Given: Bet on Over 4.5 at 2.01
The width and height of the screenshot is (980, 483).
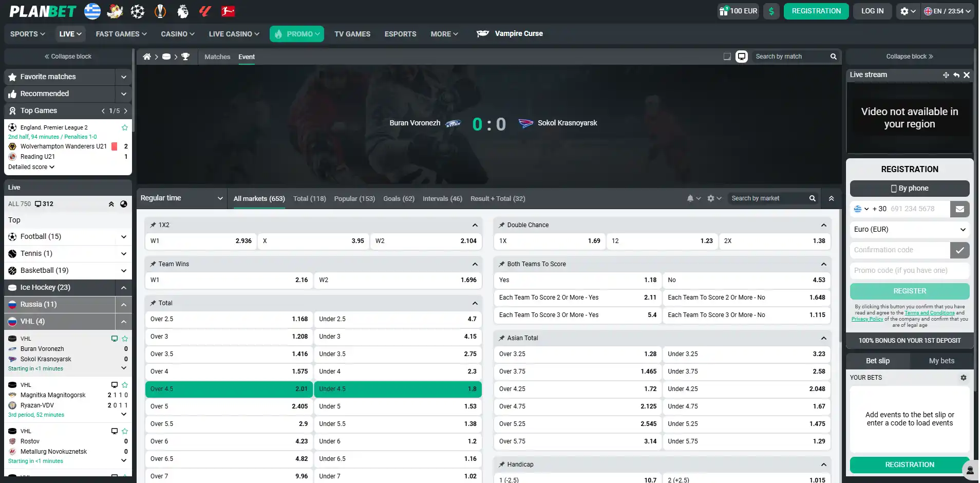Looking at the screenshot, I should point(229,389).
